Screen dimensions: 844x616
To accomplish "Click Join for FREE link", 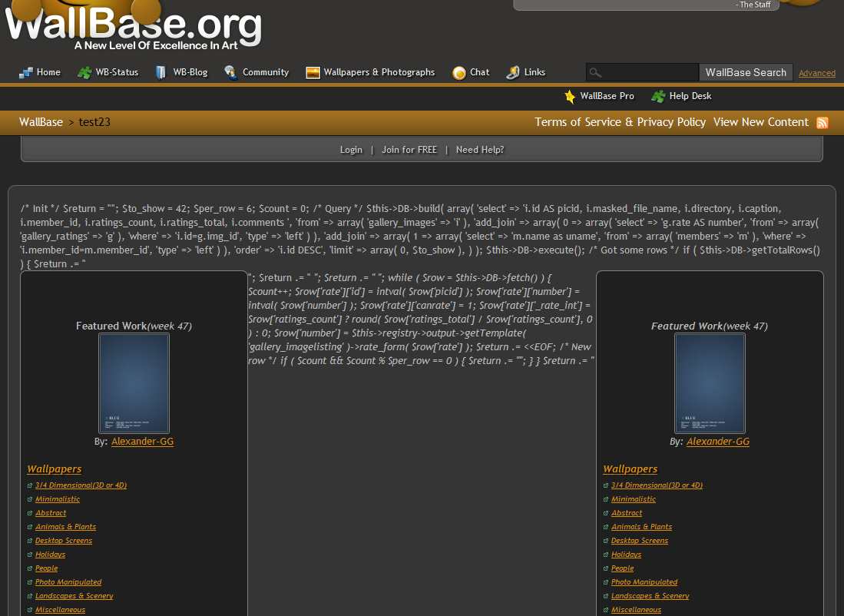I will click(x=409, y=150).
